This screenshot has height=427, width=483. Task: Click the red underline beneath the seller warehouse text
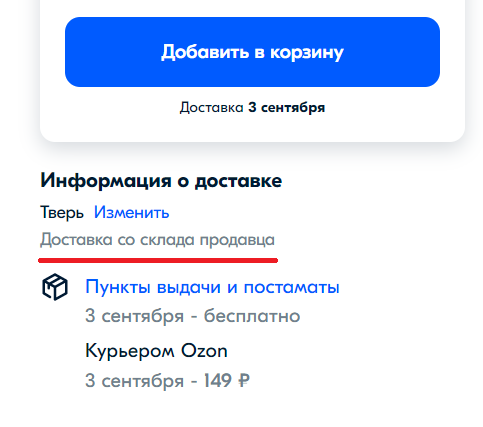click(x=158, y=260)
